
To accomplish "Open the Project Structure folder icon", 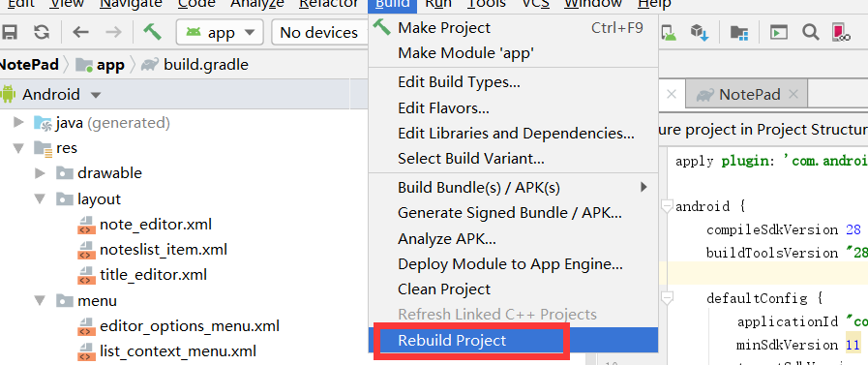I will pos(739,33).
